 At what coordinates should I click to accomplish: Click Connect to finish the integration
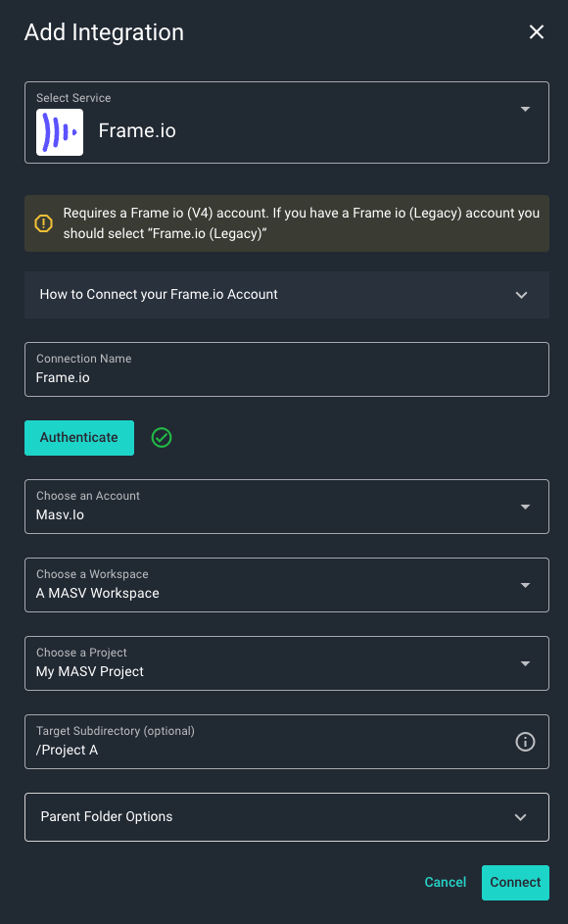[x=515, y=882]
